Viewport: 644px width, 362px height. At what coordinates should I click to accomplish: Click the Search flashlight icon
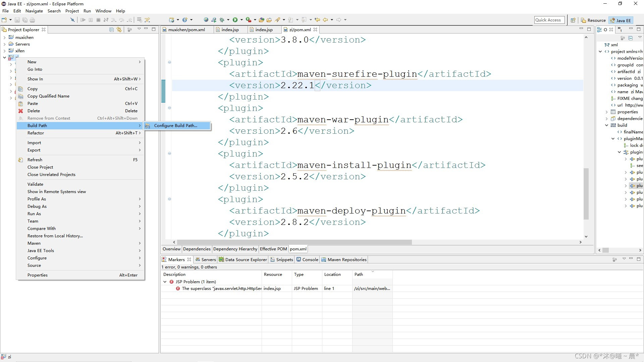[x=278, y=19]
